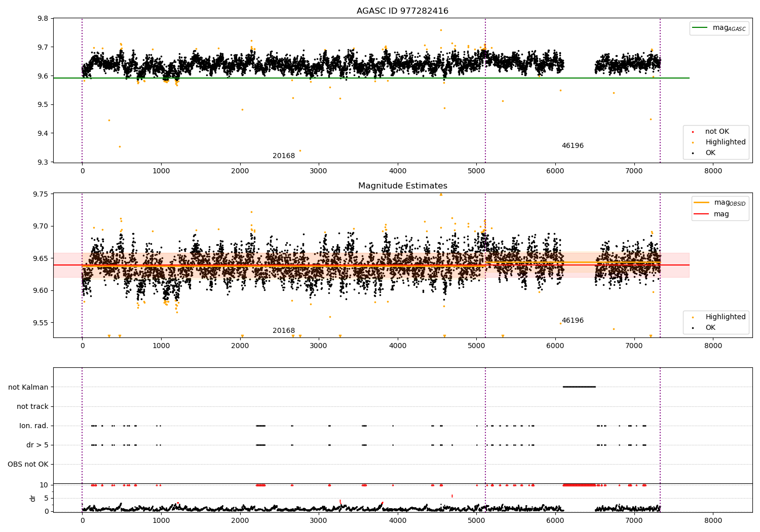The width and height of the screenshot is (760, 532).
Task: Click the 'not Kalman' axis label
Action: [x=28, y=387]
